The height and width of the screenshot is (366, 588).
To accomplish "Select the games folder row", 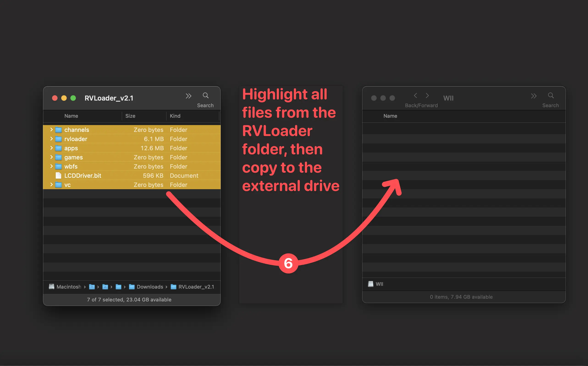I will 74,157.
